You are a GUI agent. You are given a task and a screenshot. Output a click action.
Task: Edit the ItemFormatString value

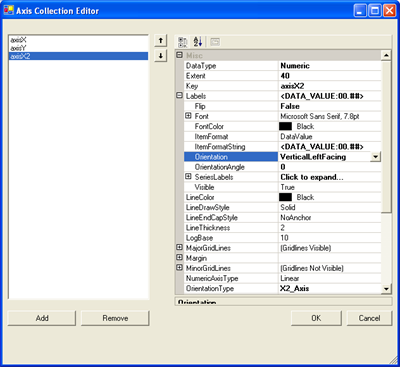pos(330,147)
